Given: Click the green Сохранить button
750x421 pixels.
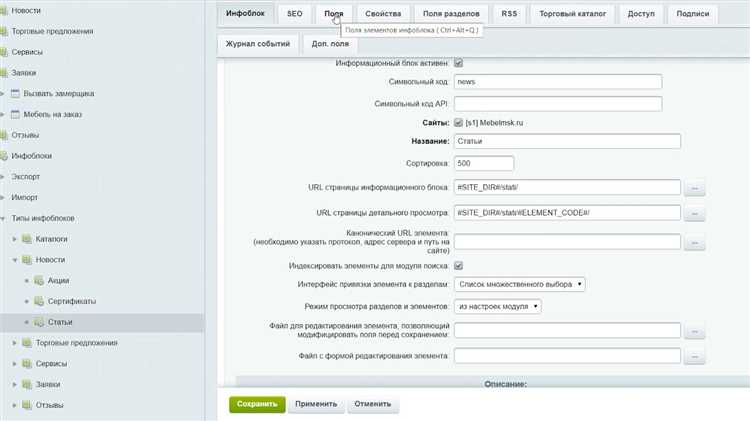Looking at the screenshot, I should point(257,404).
